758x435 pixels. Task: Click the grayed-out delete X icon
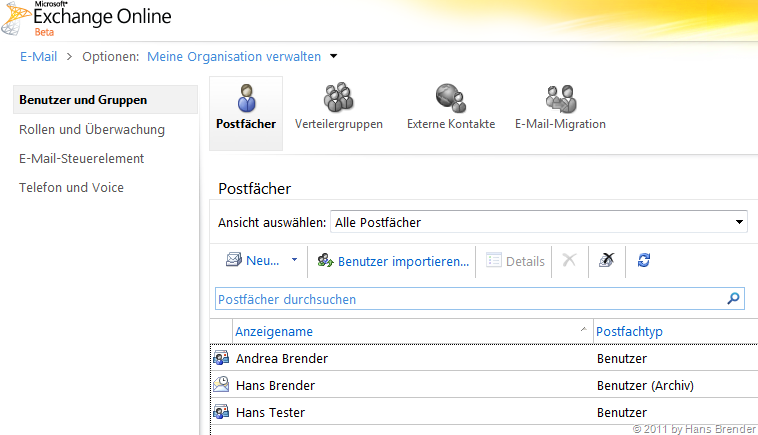569,260
